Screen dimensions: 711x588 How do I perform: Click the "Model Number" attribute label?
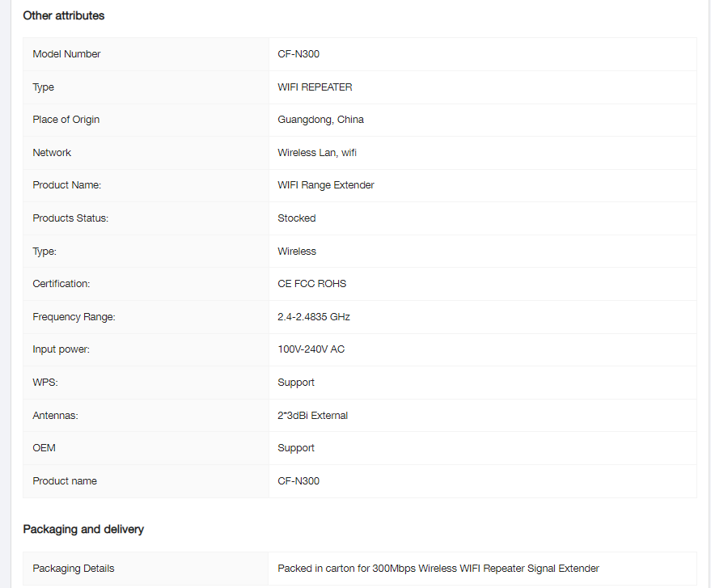(66, 54)
